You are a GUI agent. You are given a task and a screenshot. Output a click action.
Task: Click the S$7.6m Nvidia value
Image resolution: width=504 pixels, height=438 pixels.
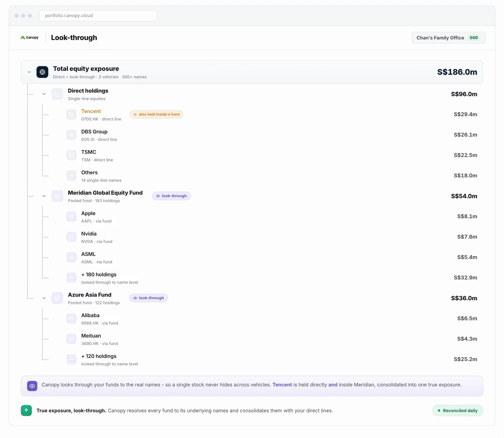[x=467, y=237]
